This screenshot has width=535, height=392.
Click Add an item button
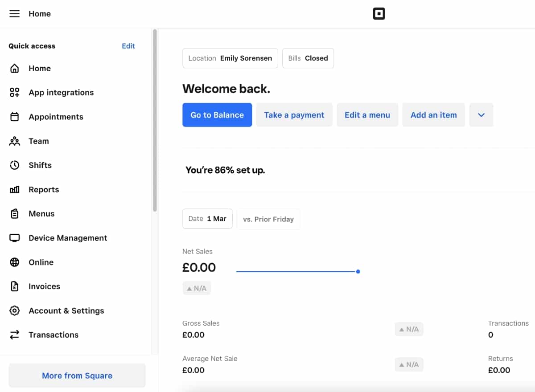pyautogui.click(x=434, y=115)
